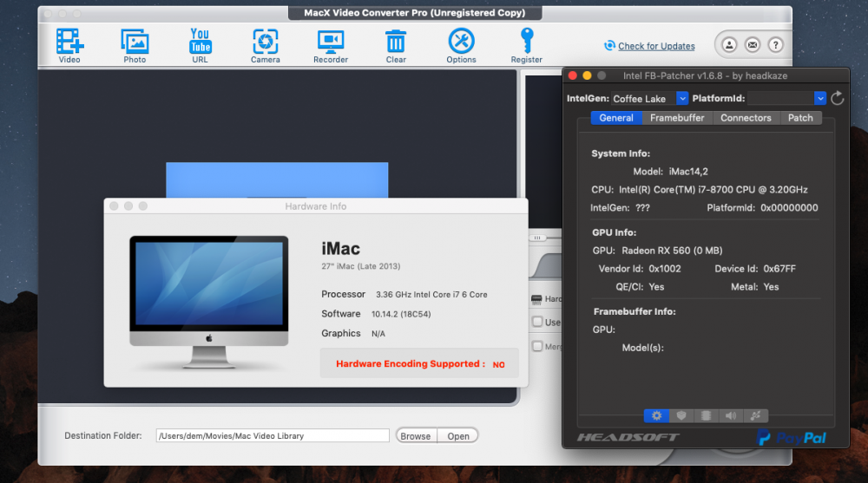Screen dimensions: 868x483
Task: Click the HEADSOFT logo text
Action: pos(628,438)
